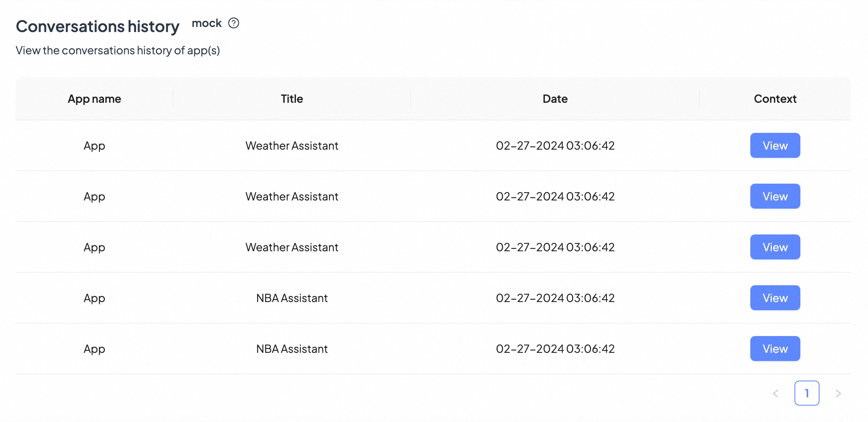Click the mock label next to heading

[x=206, y=23]
